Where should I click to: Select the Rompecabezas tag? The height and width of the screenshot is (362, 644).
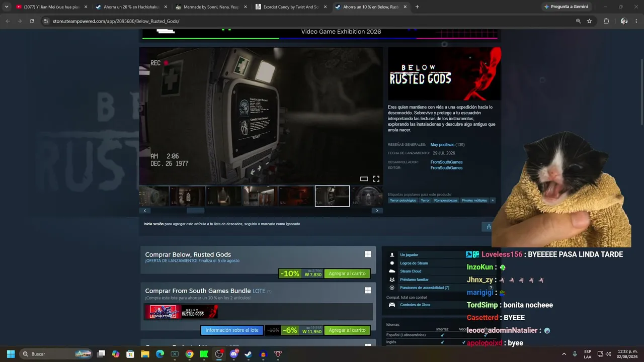tap(446, 200)
